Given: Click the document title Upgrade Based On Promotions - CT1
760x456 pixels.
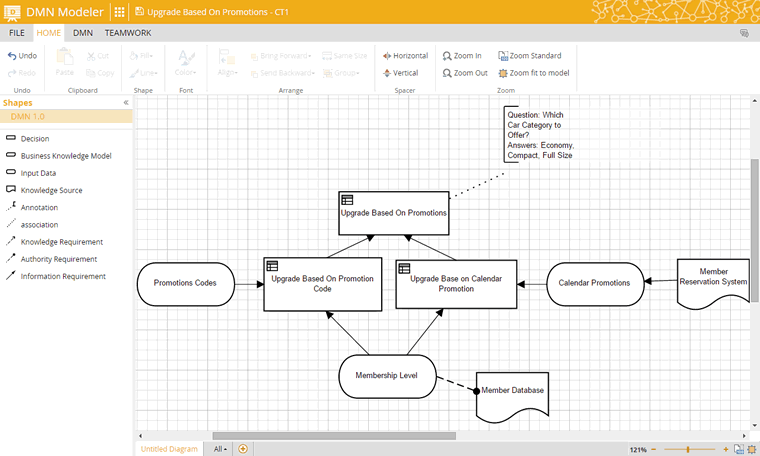Looking at the screenshot, I should (218, 12).
